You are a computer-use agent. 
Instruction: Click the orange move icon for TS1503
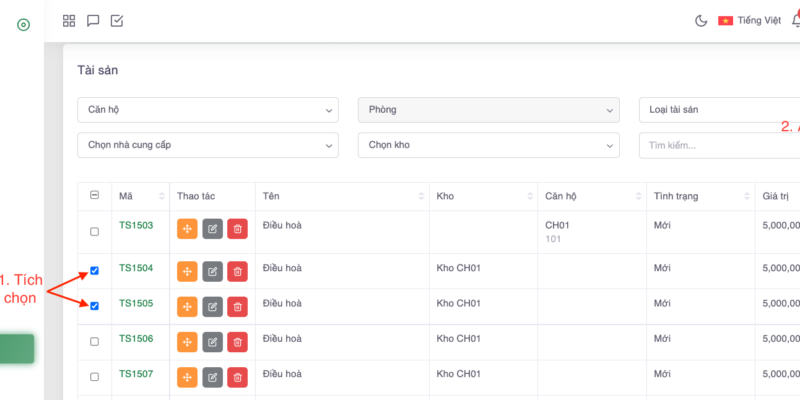pos(187,229)
